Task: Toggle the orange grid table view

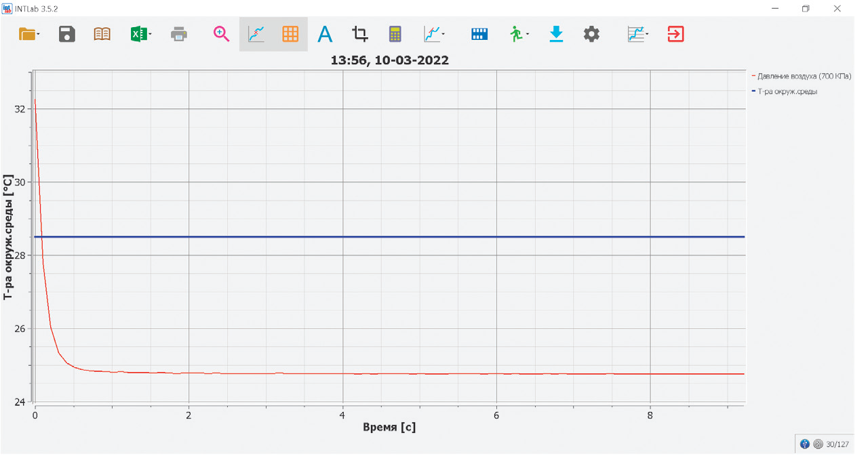Action: (x=290, y=34)
